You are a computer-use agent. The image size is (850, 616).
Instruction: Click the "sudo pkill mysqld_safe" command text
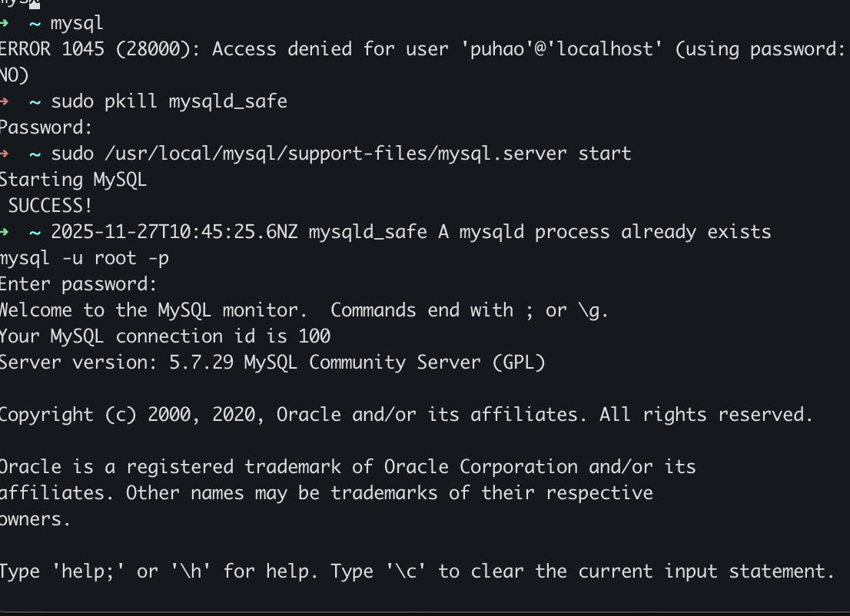click(169, 101)
